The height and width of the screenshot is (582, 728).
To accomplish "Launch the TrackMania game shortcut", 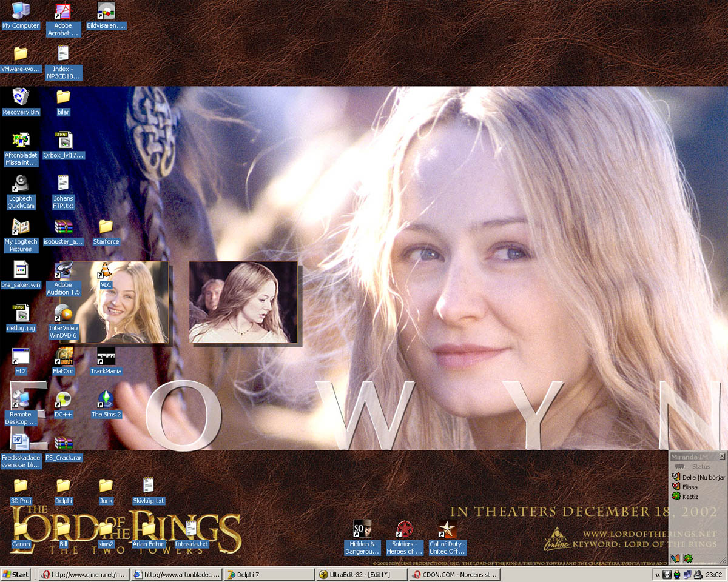I will click(106, 361).
